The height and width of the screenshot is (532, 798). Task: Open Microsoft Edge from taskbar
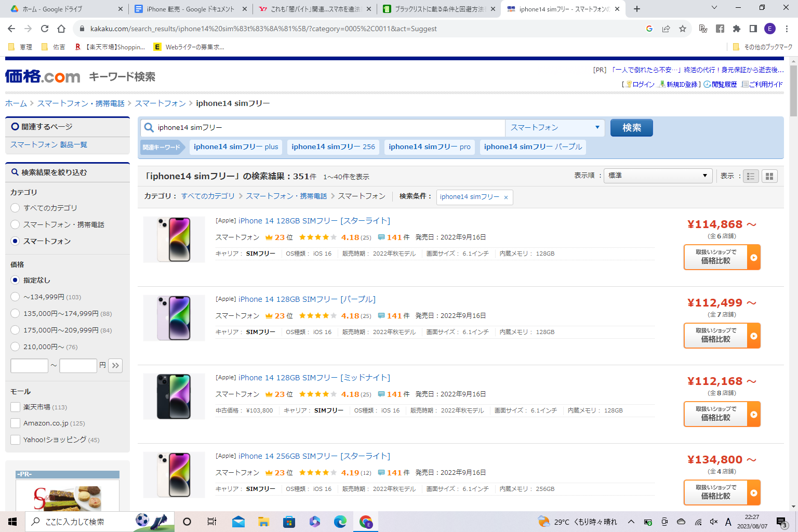coord(340,522)
